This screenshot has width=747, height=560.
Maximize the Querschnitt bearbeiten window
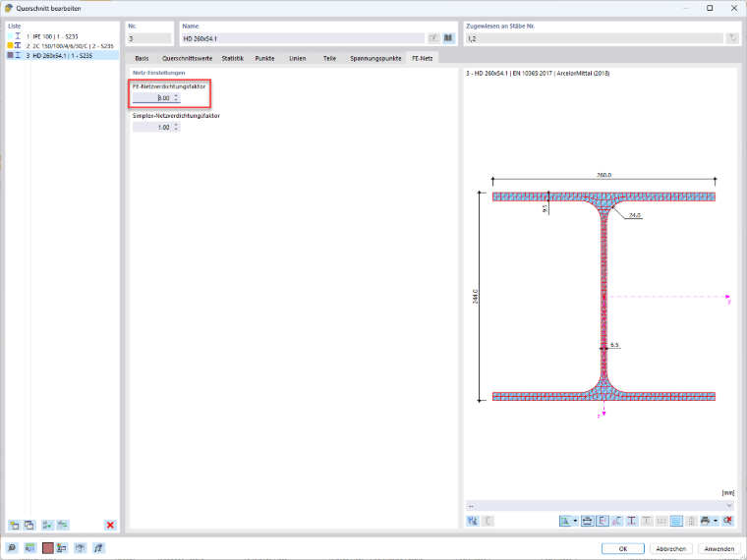click(710, 8)
